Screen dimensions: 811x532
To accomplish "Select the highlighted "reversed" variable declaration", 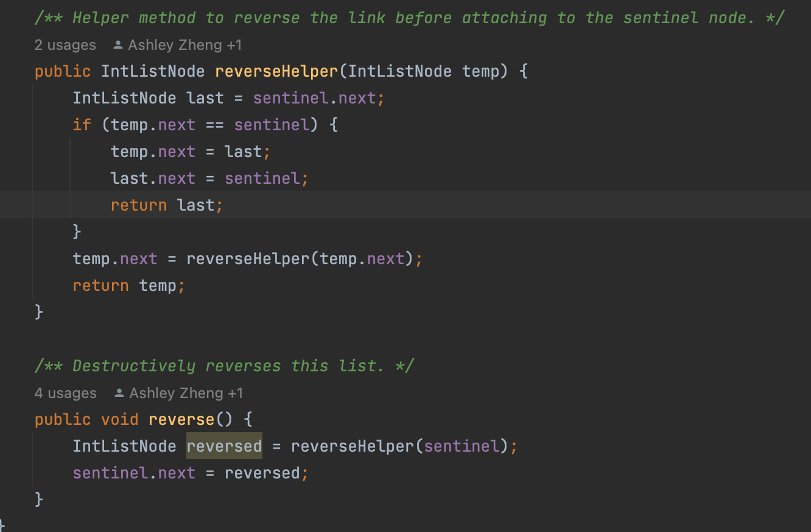I will pyautogui.click(x=223, y=446).
